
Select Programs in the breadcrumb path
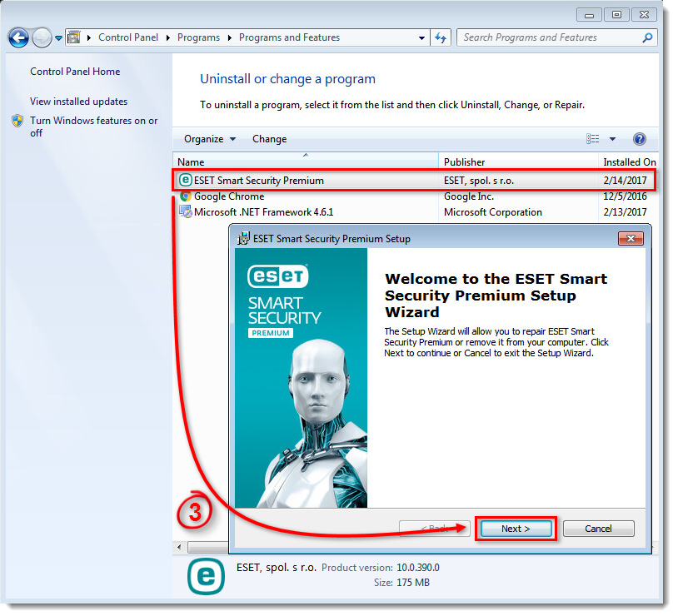(x=198, y=37)
